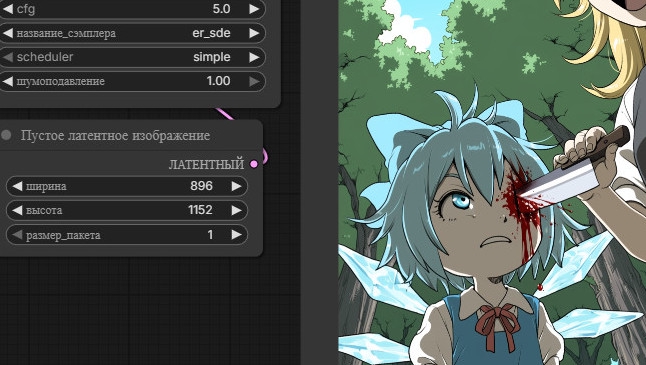
Task: Open the generated image preview
Action: (492, 182)
